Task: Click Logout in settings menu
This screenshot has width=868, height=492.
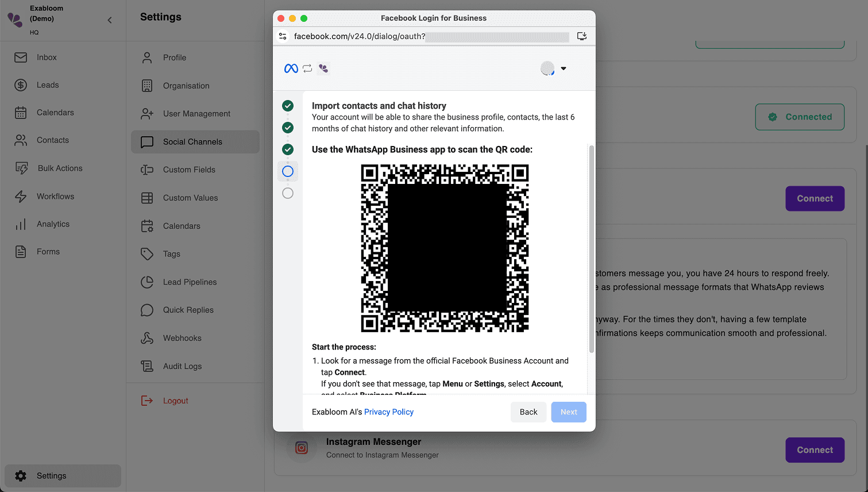Action: click(175, 401)
